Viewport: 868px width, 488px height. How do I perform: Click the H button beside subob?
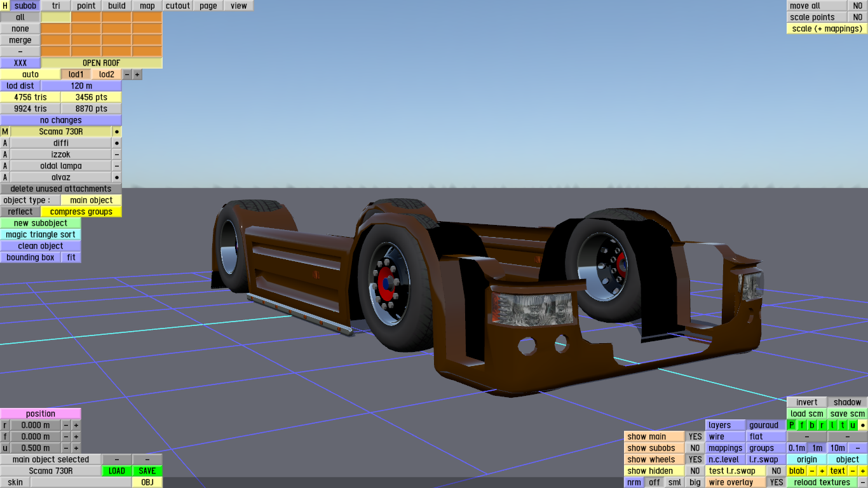(x=5, y=6)
